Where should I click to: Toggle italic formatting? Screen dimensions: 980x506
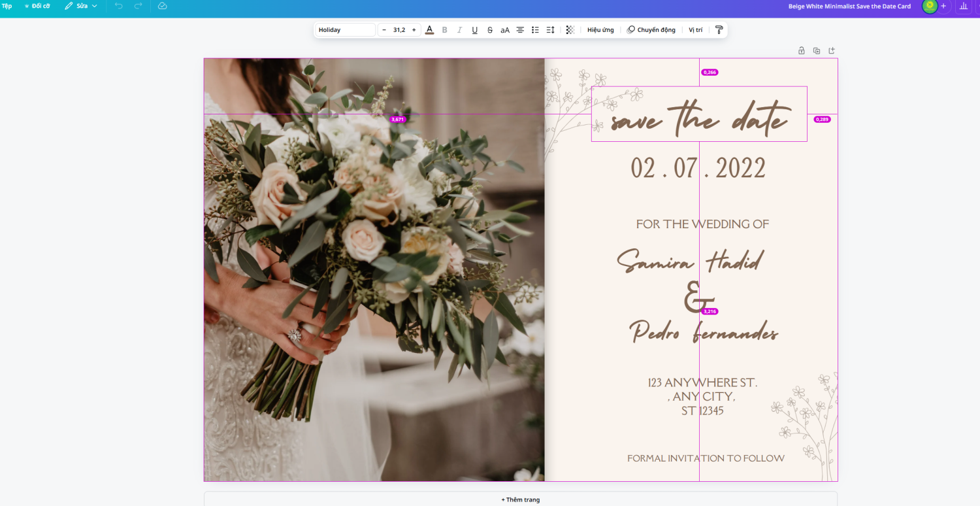point(459,30)
